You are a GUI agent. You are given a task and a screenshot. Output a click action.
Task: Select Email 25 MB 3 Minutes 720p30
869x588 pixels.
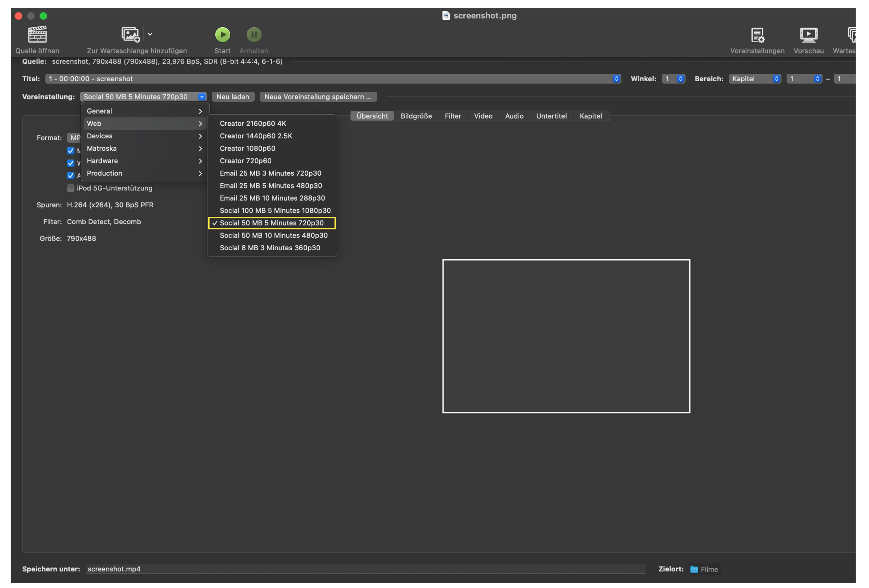click(272, 173)
